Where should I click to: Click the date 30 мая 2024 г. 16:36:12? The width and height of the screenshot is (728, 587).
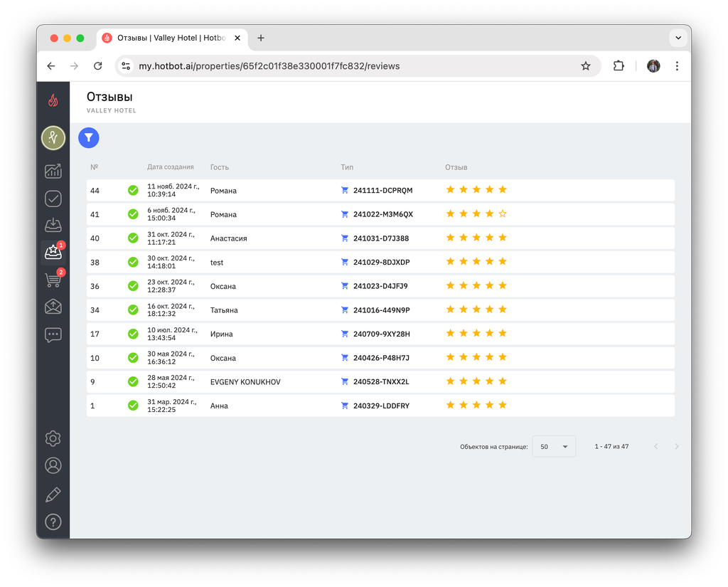171,358
